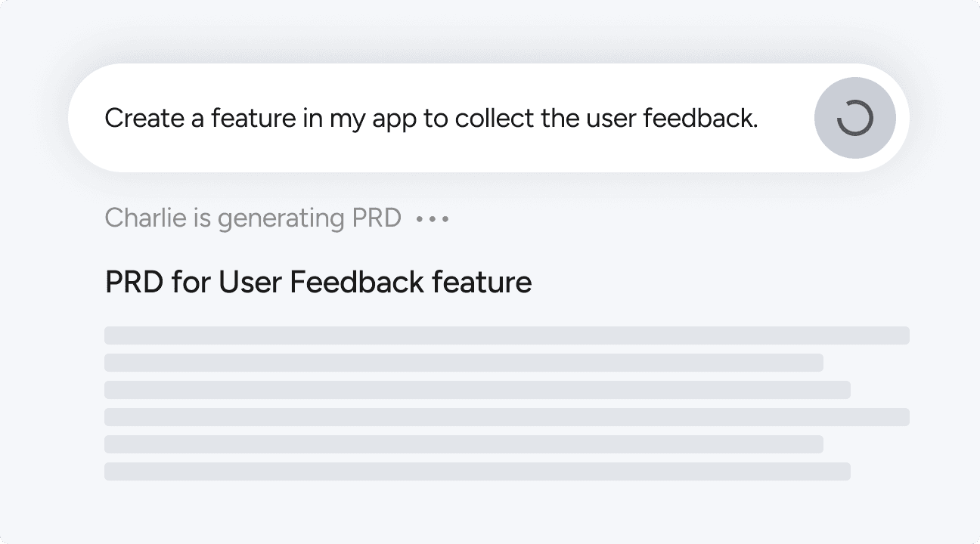Click 'generating PRD' words in status line
Viewport: 980px width, 544px height.
coord(309,219)
